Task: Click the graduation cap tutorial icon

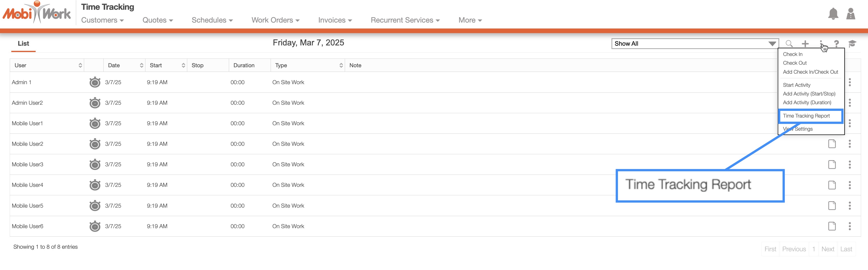Action: [852, 43]
